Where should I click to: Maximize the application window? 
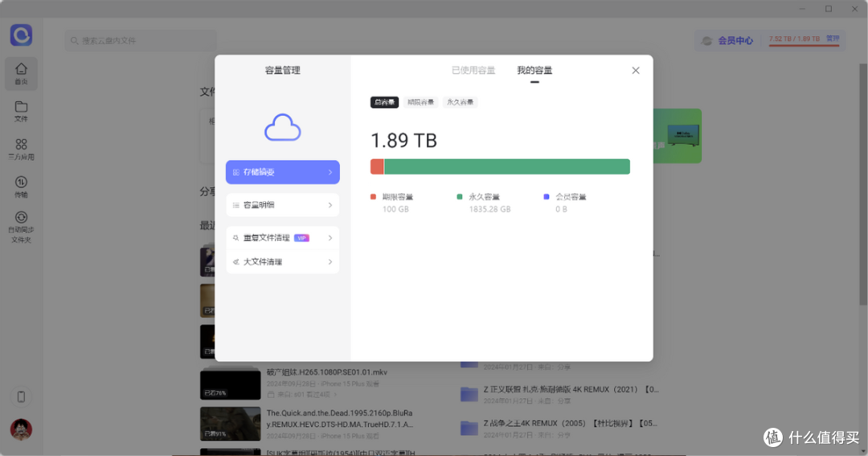click(829, 8)
